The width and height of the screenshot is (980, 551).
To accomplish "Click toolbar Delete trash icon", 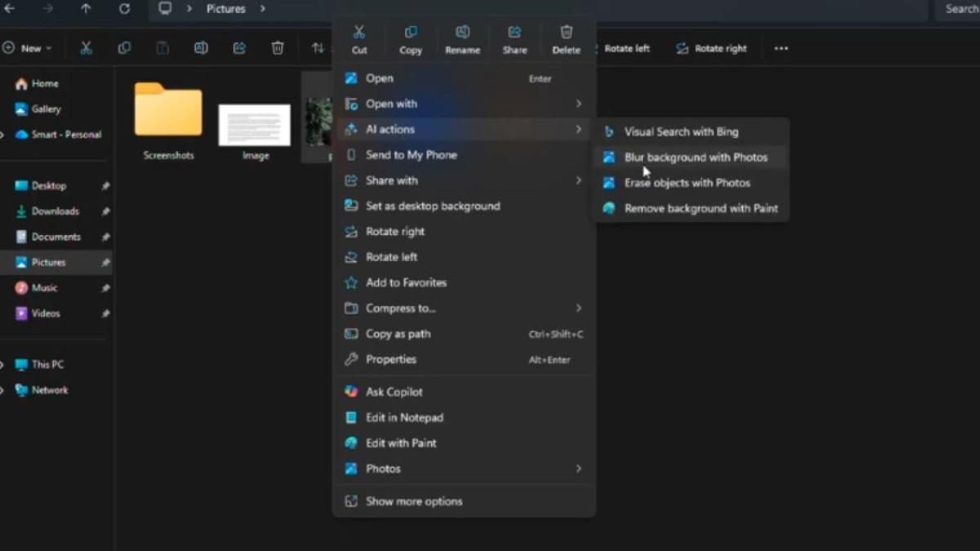I will point(278,48).
